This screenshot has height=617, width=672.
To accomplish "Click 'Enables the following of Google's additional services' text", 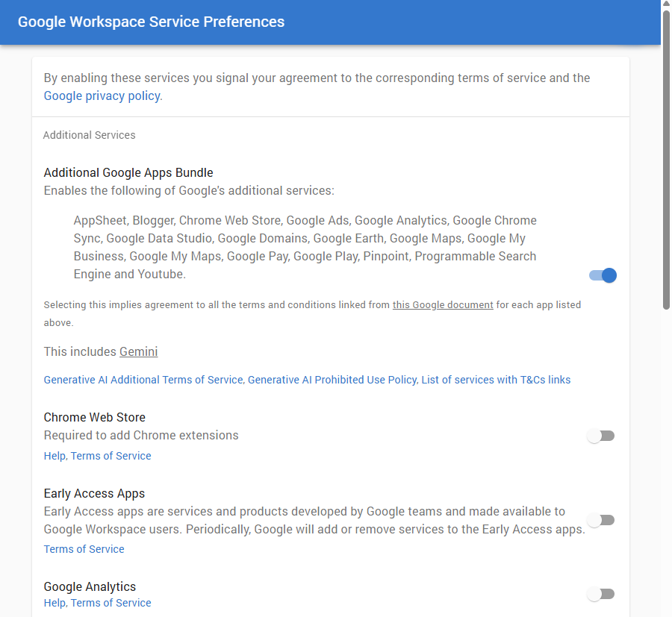I will click(189, 190).
